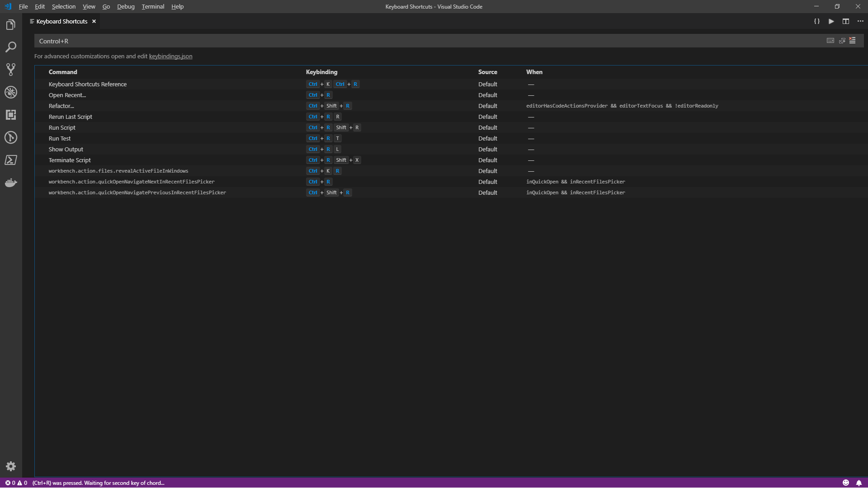Open the Explorer view in activity bar
868x488 pixels.
(11, 25)
